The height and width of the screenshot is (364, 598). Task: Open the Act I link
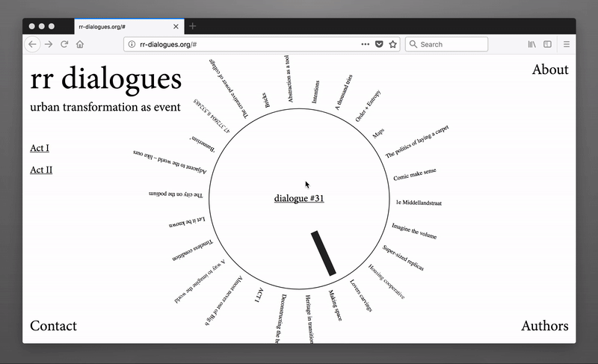(x=40, y=148)
